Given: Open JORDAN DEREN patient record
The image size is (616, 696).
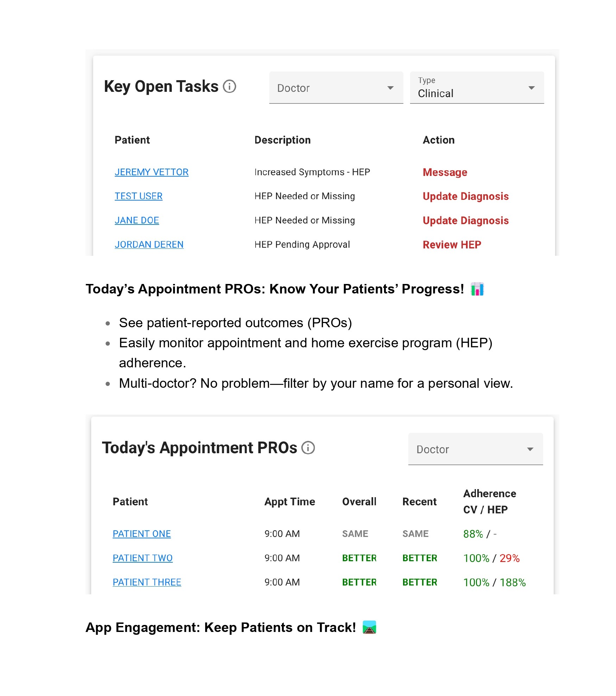Looking at the screenshot, I should (149, 245).
